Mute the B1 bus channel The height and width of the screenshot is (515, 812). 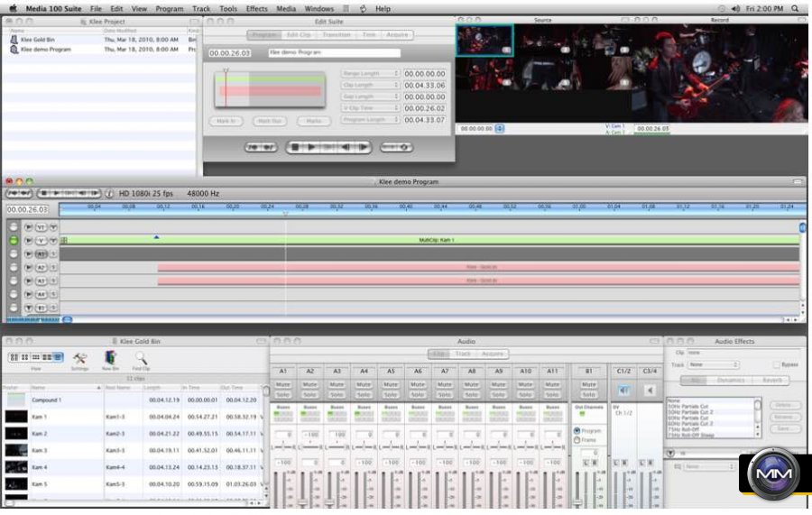(x=589, y=384)
